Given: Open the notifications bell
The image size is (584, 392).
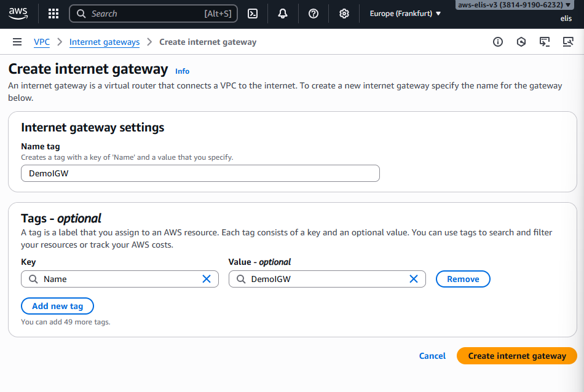Looking at the screenshot, I should pos(283,14).
